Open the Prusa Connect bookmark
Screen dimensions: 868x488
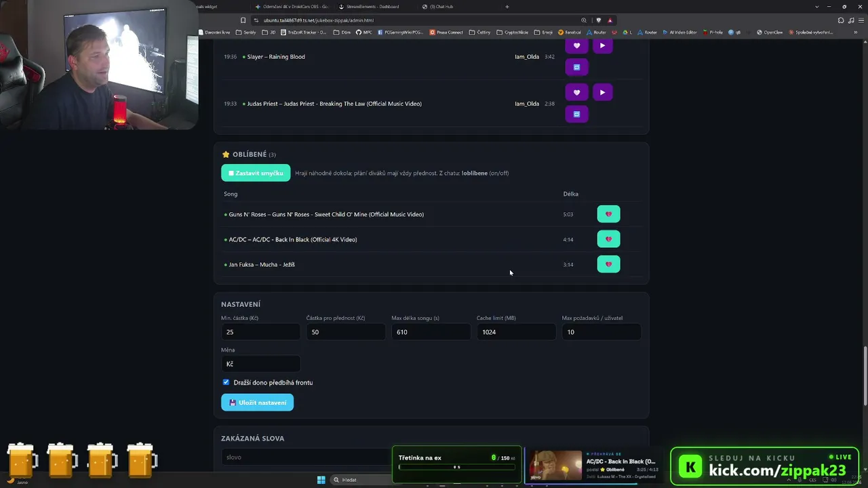(447, 32)
